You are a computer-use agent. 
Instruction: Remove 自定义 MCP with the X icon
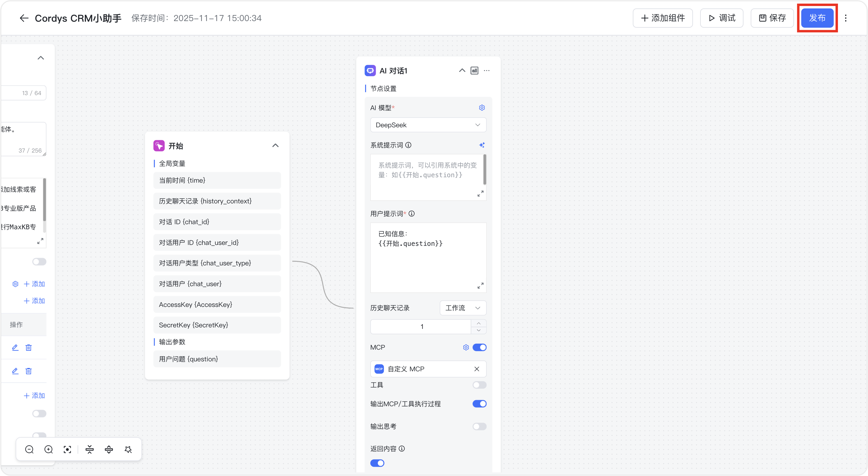[476, 369]
